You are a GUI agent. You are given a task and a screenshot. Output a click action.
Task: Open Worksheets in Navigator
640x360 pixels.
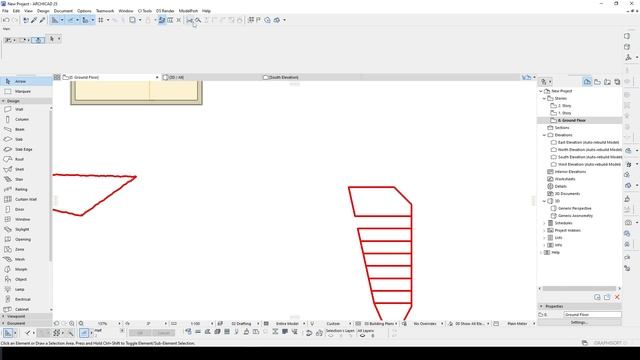pyautogui.click(x=565, y=179)
